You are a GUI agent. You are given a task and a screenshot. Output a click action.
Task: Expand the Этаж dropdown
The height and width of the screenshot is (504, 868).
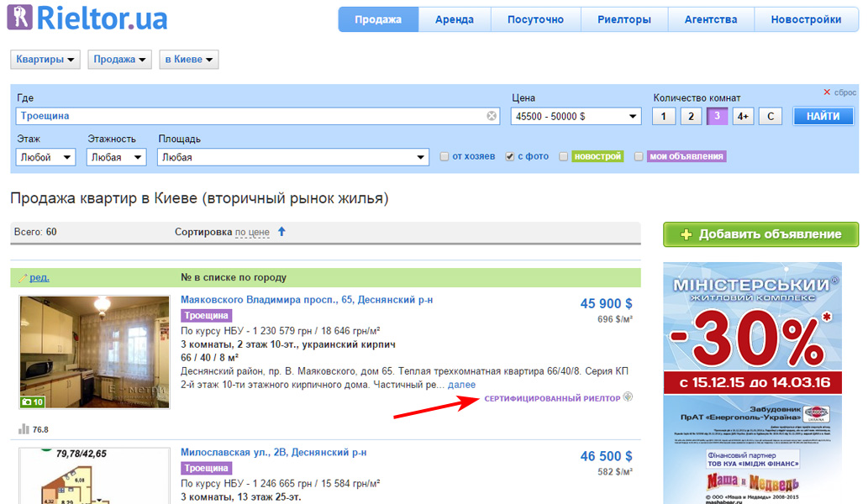(45, 157)
